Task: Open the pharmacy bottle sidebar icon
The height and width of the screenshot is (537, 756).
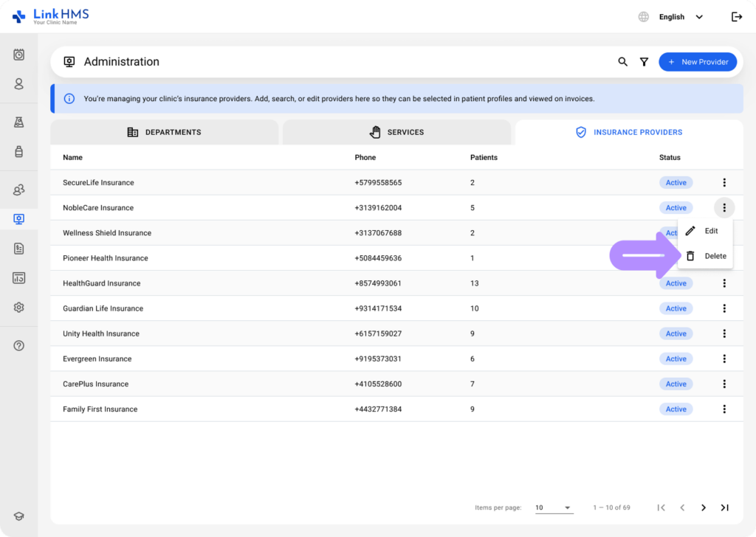Action: (18, 152)
